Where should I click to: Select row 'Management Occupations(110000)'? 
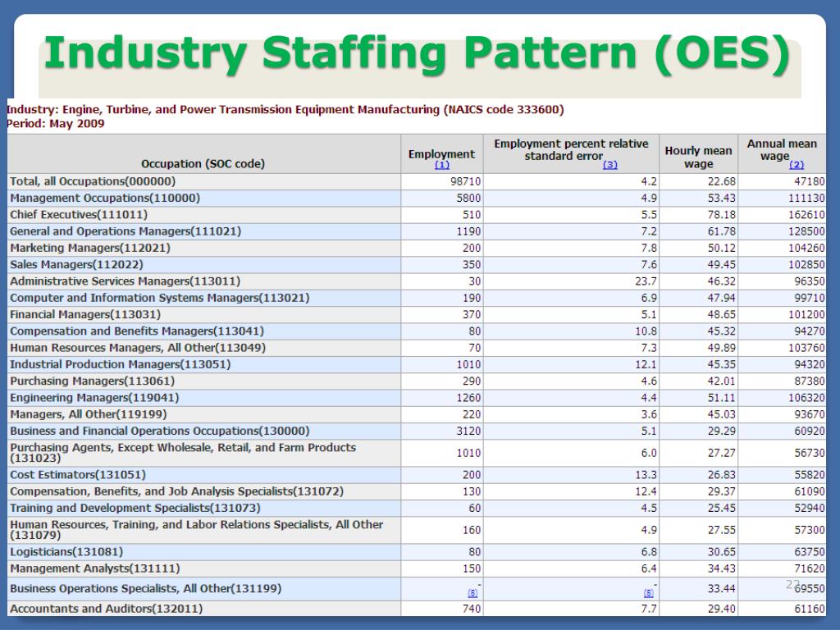click(x=416, y=199)
